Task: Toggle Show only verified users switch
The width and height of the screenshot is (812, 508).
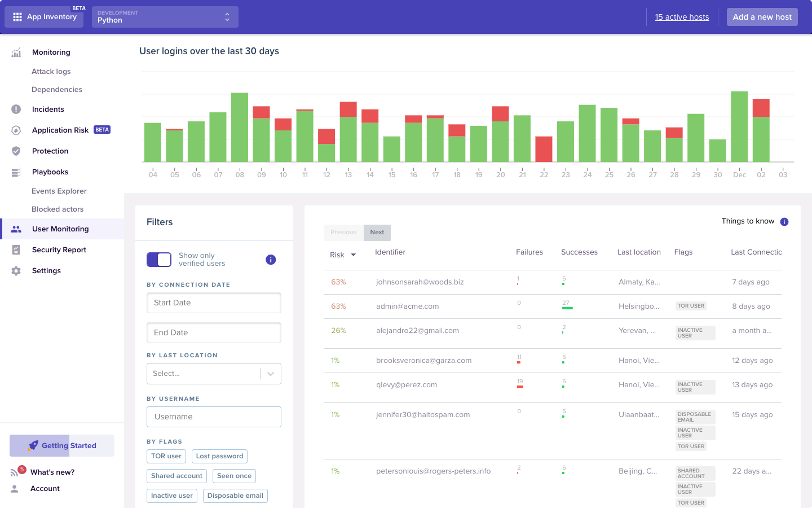Action: pyautogui.click(x=159, y=260)
